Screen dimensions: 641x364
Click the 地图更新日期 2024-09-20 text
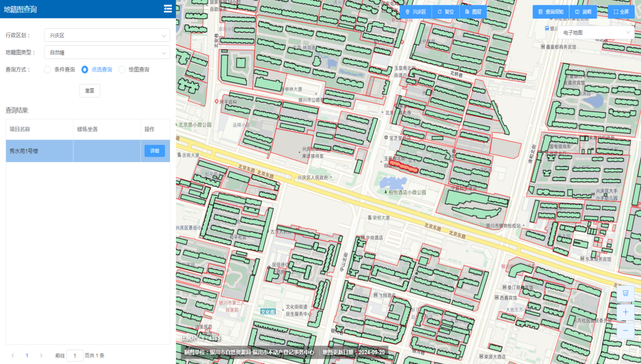click(353, 352)
